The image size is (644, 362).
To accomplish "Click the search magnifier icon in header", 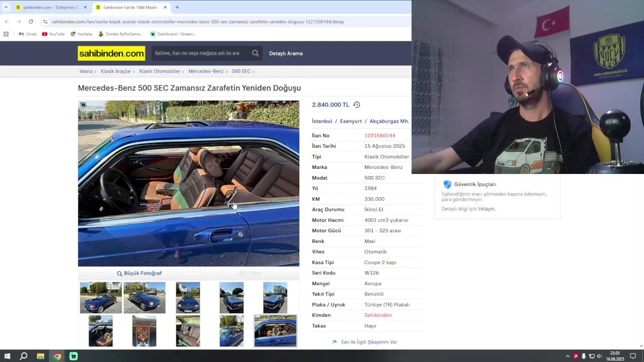I will pyautogui.click(x=256, y=53).
